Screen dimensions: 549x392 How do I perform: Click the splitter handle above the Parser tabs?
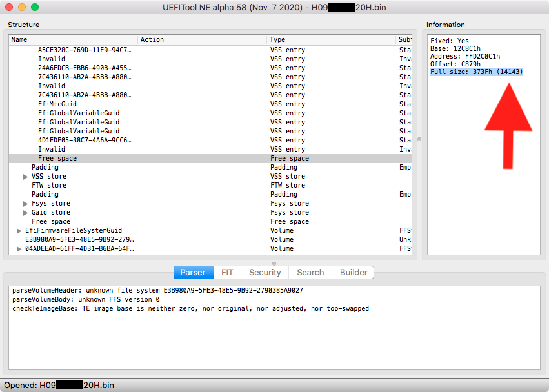[x=274, y=264]
